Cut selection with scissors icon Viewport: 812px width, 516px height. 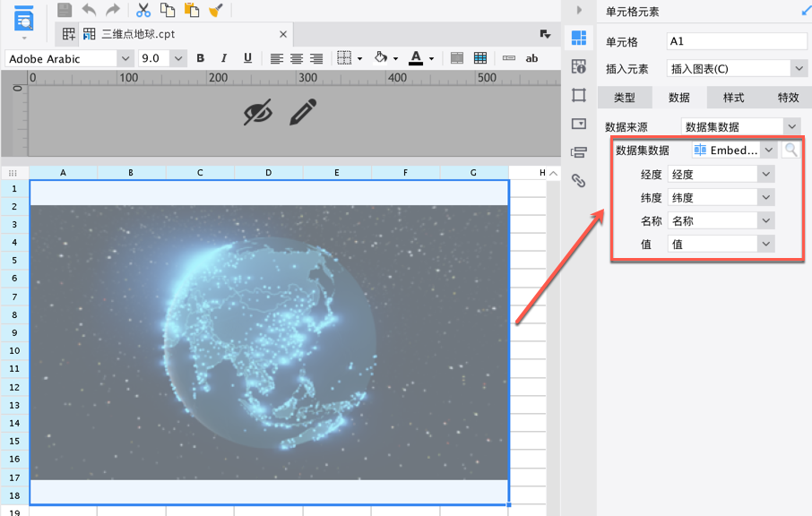[x=143, y=10]
